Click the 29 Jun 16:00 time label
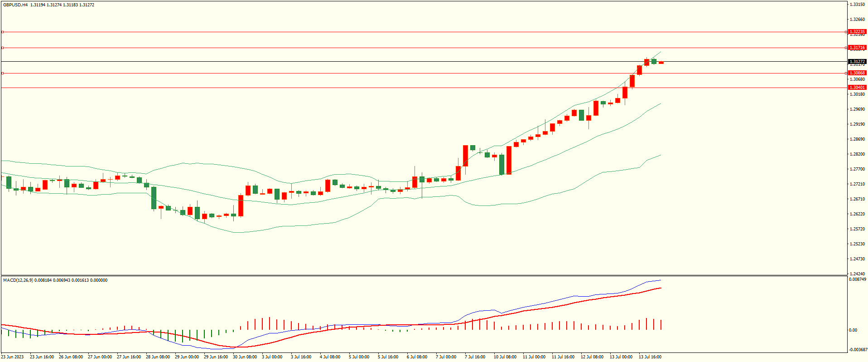 click(216, 357)
